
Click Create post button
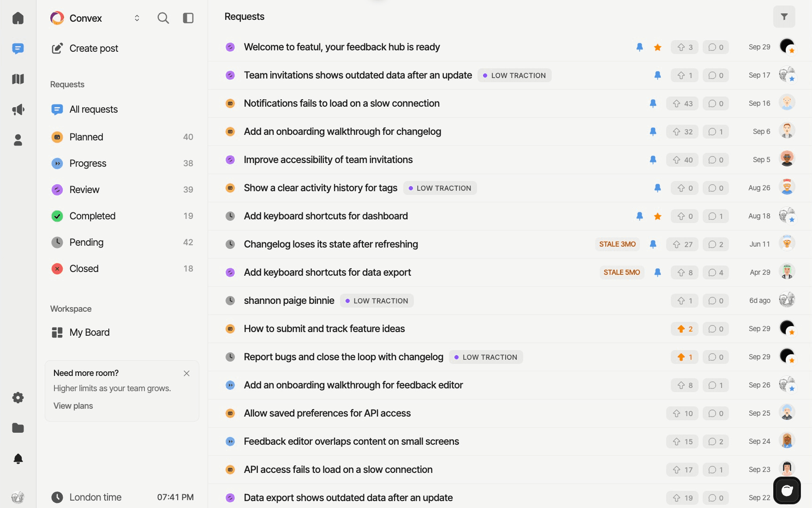tap(85, 48)
